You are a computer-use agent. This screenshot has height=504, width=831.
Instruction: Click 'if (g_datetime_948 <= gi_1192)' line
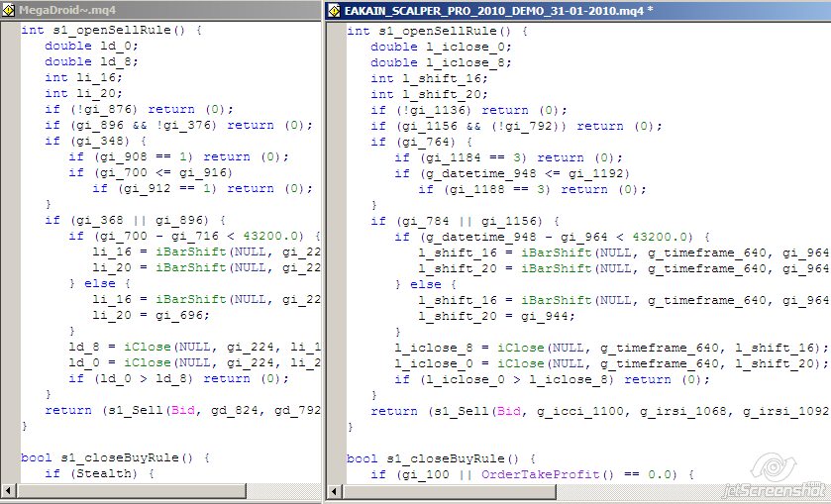click(x=512, y=174)
